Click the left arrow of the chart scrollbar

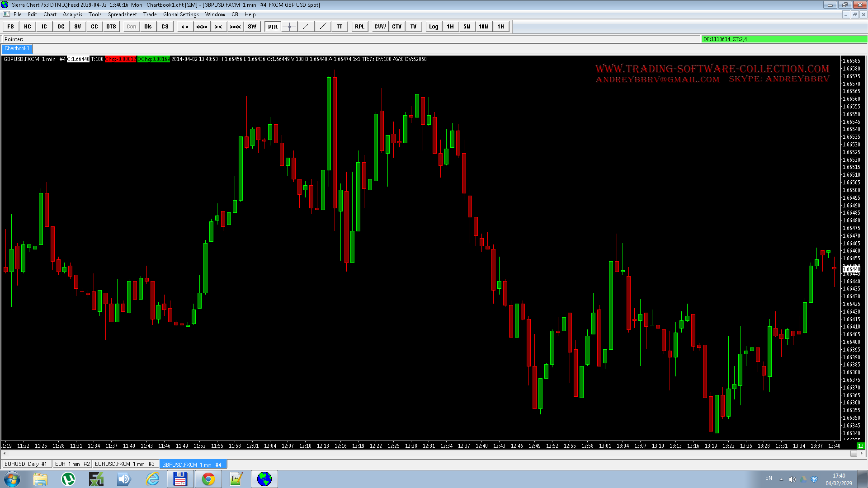tap(5, 453)
